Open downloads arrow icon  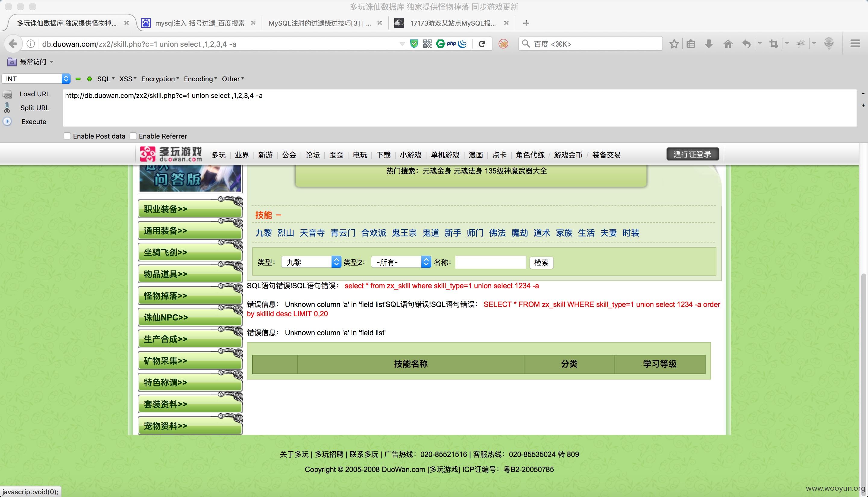pyautogui.click(x=709, y=44)
